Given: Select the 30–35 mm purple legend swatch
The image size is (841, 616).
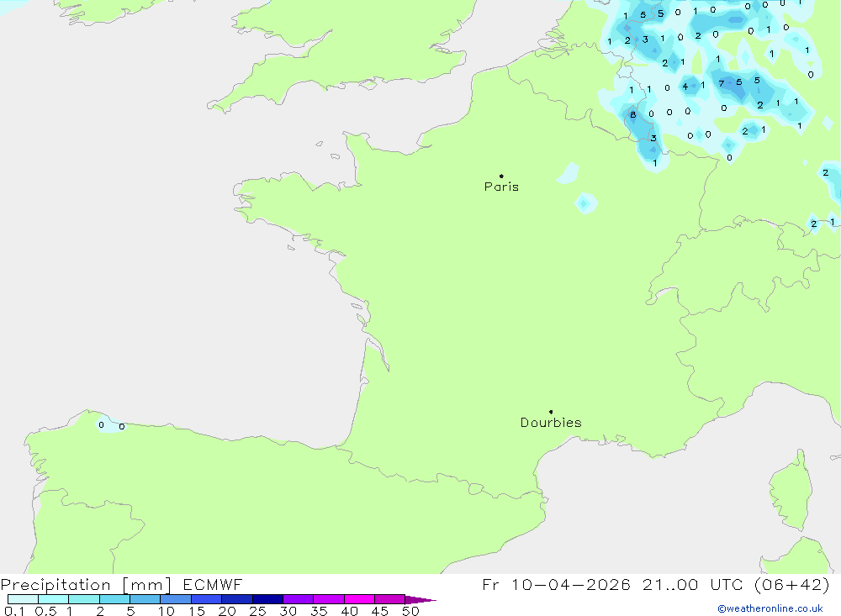Looking at the screenshot, I should pyautogui.click(x=298, y=600).
